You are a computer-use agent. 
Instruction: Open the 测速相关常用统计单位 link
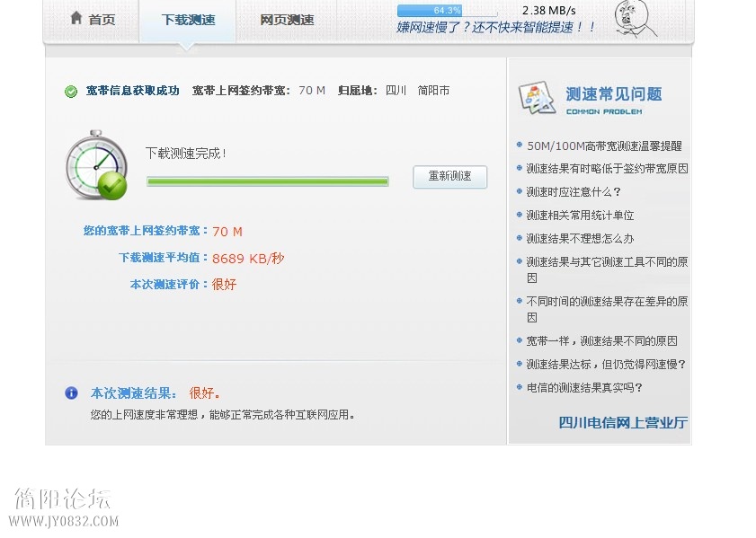click(580, 215)
